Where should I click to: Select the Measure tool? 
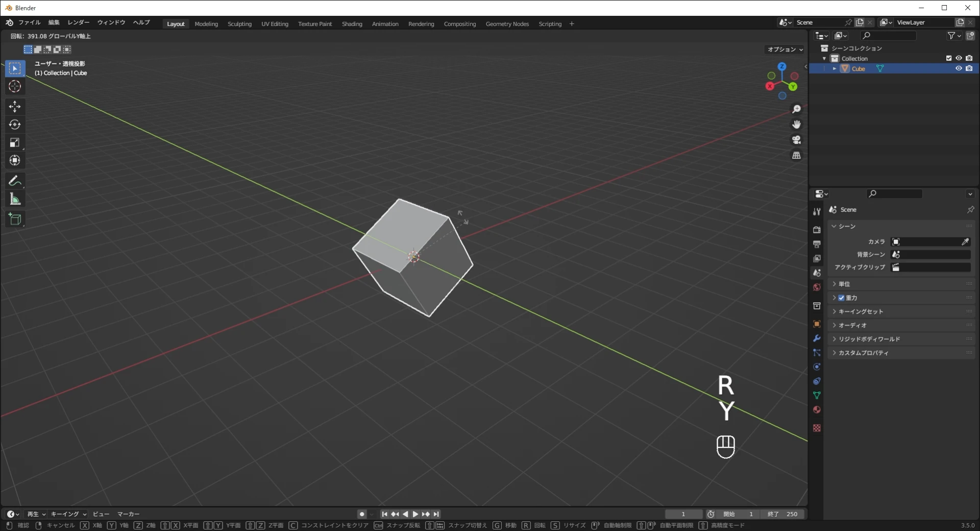15,199
